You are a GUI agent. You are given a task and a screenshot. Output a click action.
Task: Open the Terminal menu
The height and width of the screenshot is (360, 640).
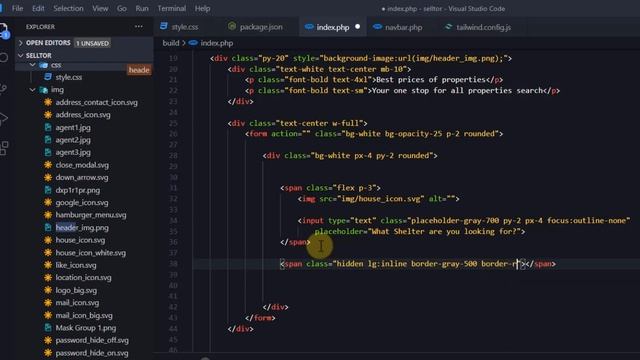pos(172,8)
